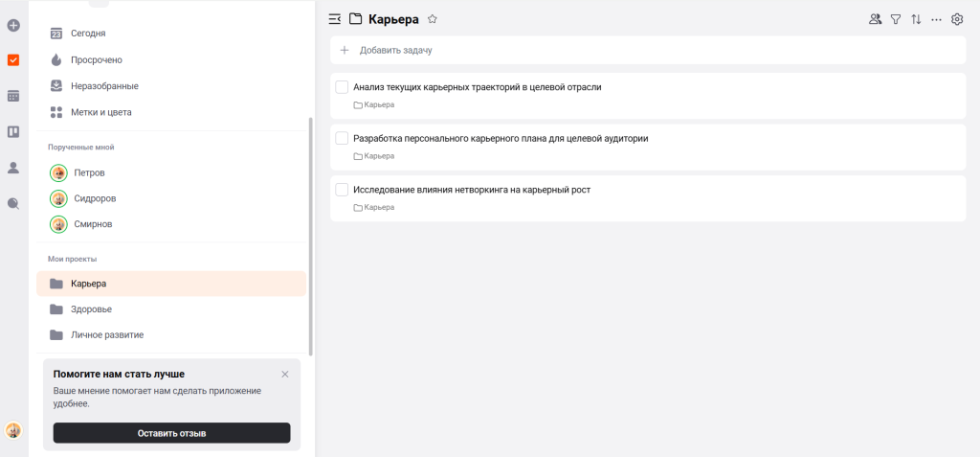This screenshot has width=980, height=457.
Task: Open share users icon in header
Action: (875, 19)
